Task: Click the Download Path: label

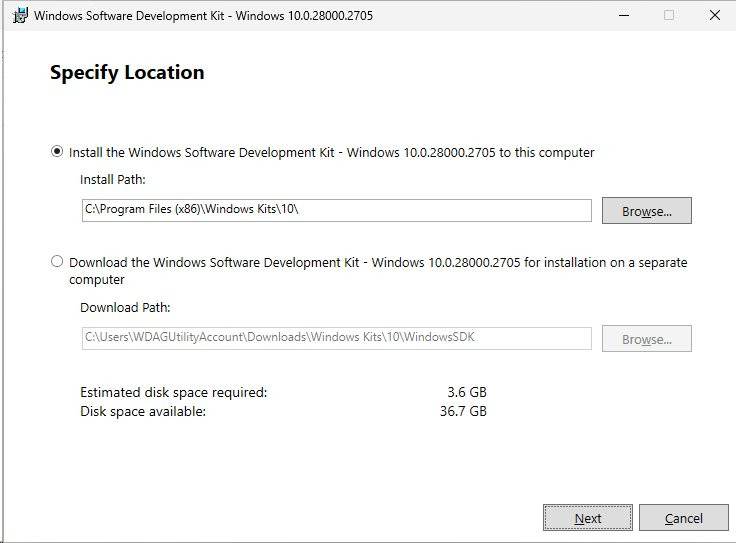Action: [125, 307]
